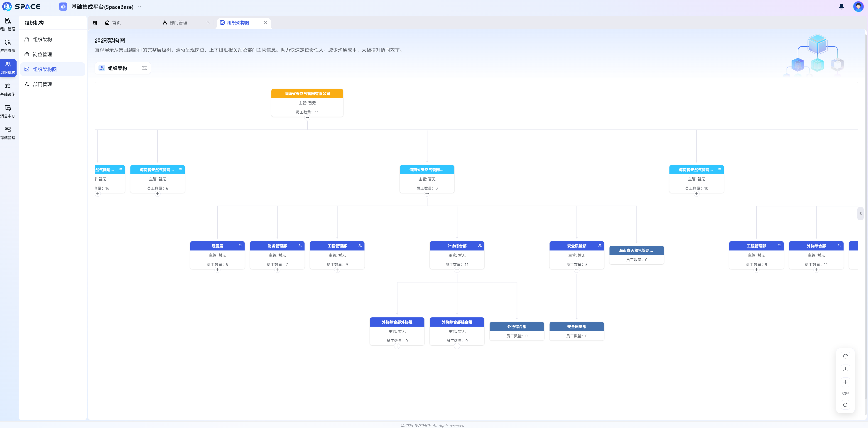Click the right side panel collapse arrow
The image size is (868, 428).
(860, 214)
